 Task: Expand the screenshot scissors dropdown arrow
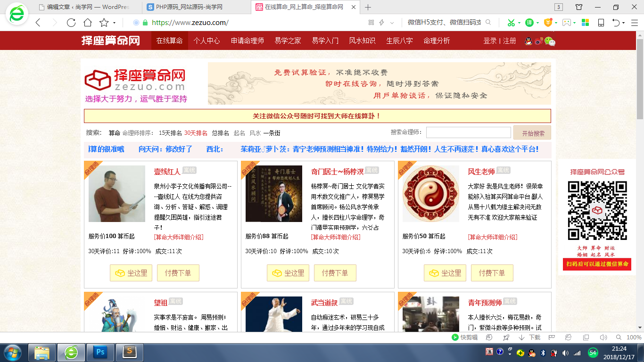point(519,23)
